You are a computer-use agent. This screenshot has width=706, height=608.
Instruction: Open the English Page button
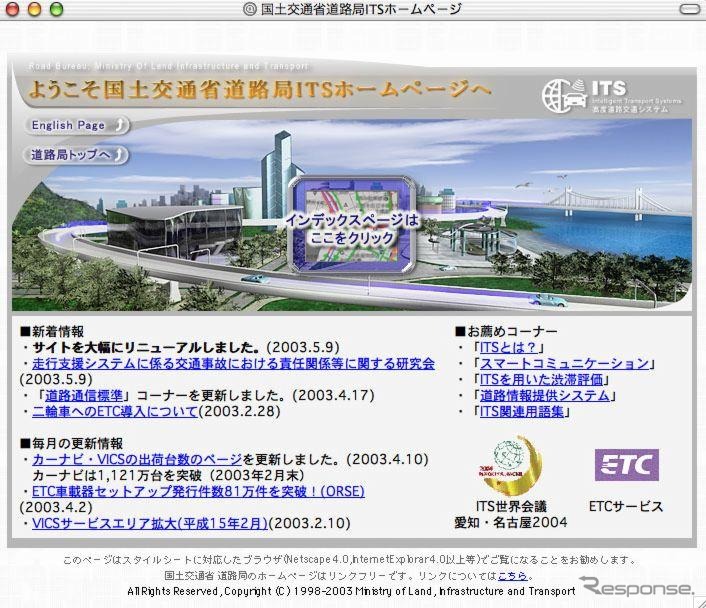[x=76, y=125]
